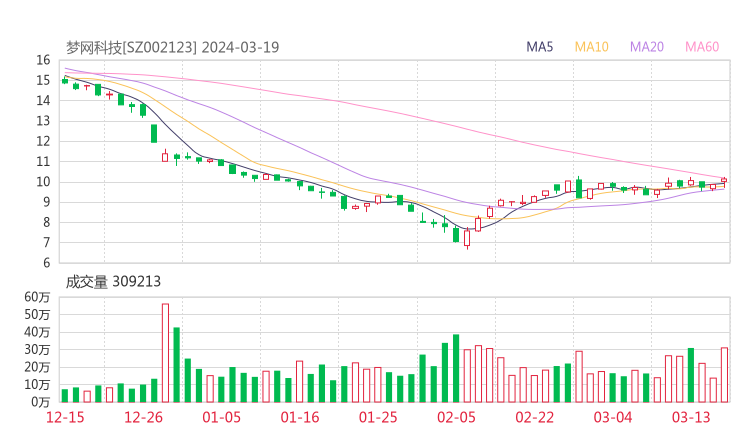Viewport: 740px width, 440px height.
Task: Click the 60万 volume axis label
Action: click(38, 297)
